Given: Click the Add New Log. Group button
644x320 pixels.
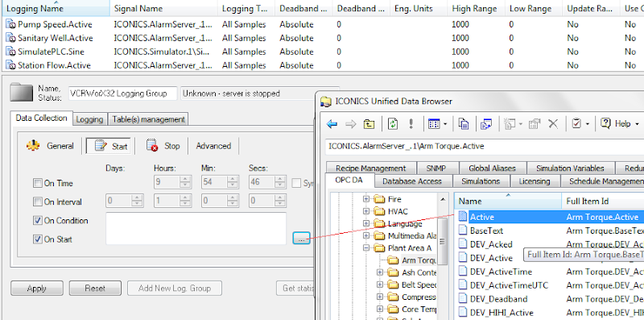Looking at the screenshot, I should (x=175, y=289).
